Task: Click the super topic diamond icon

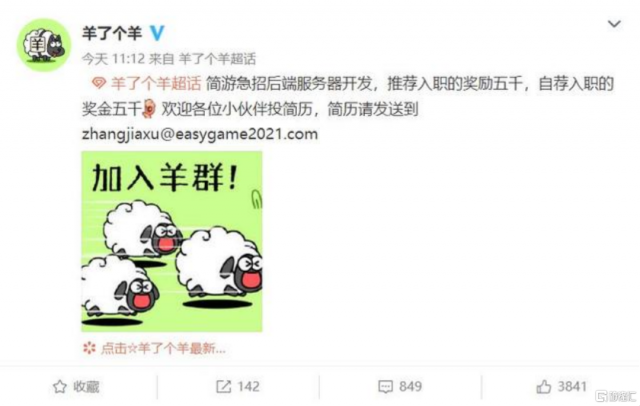Action: click(x=99, y=83)
